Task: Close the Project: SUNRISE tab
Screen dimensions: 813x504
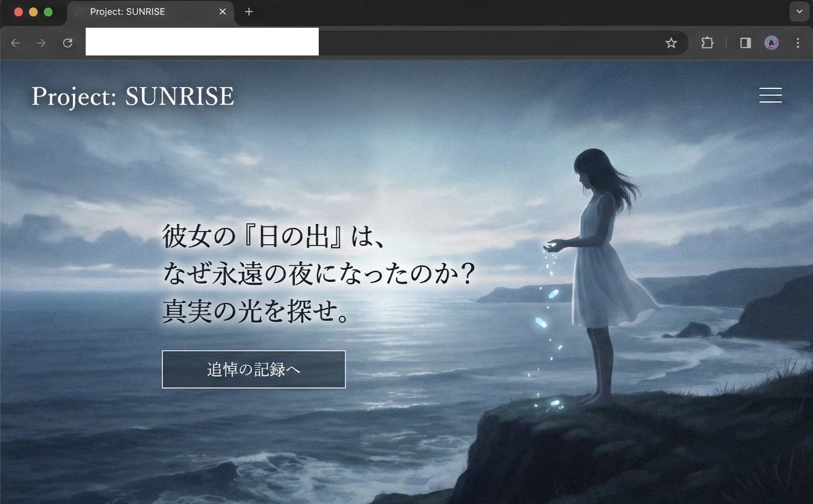Action: click(x=223, y=12)
